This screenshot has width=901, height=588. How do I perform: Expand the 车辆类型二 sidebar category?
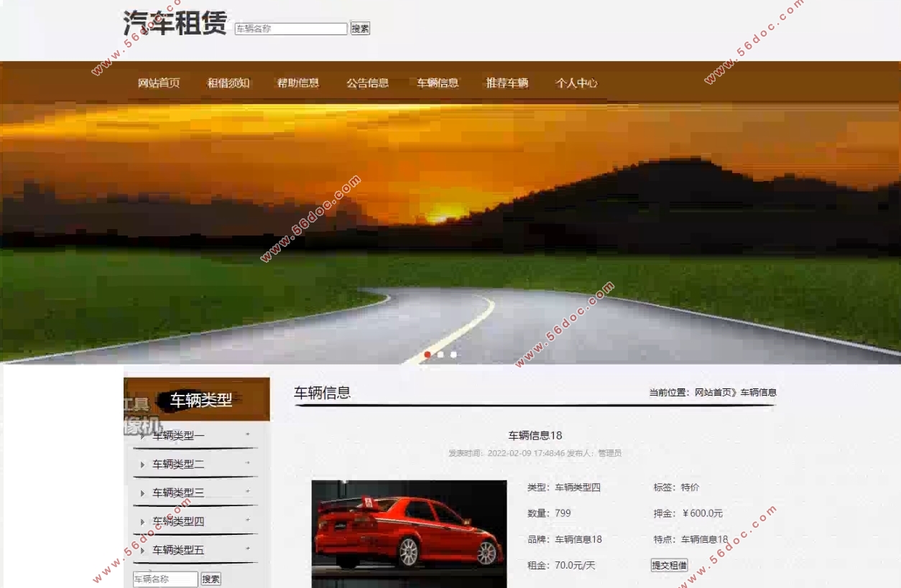[178, 465]
